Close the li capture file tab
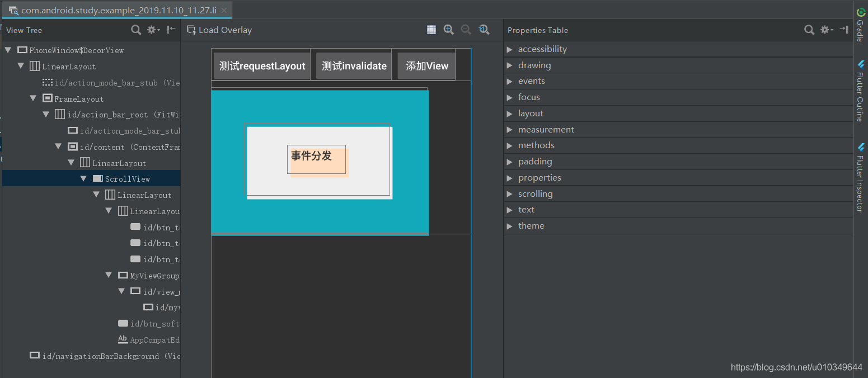 pos(224,10)
